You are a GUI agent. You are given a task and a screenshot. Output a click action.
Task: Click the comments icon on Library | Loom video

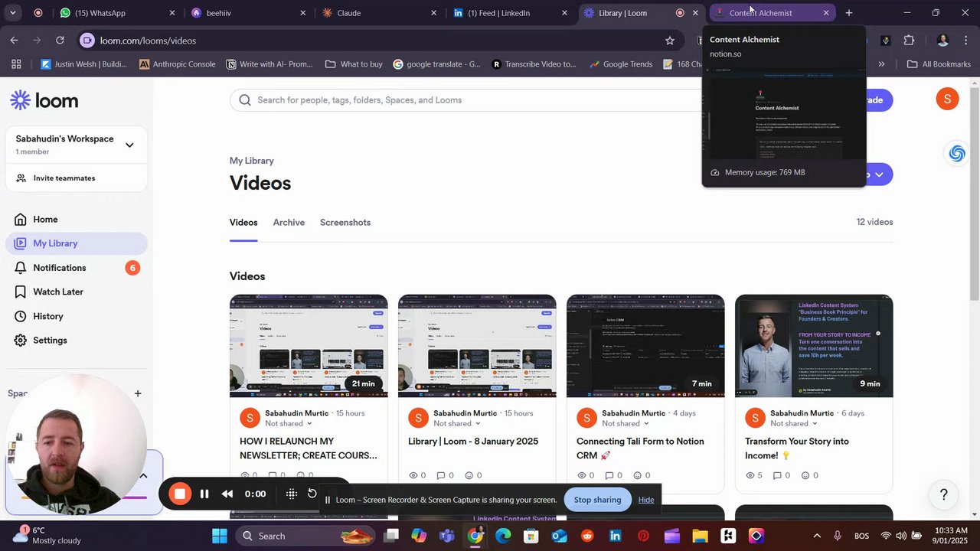click(x=440, y=475)
